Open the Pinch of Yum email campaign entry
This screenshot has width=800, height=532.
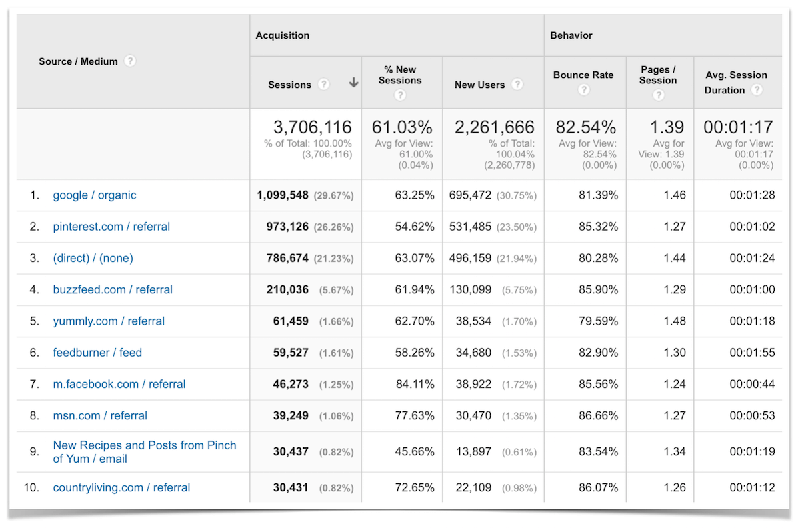[x=145, y=452]
